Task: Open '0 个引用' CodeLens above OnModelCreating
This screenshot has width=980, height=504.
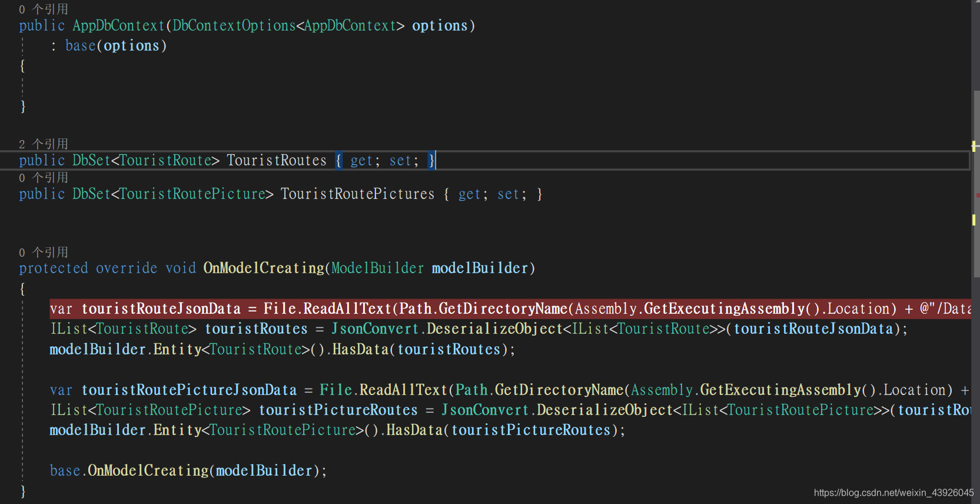Action: pos(44,253)
